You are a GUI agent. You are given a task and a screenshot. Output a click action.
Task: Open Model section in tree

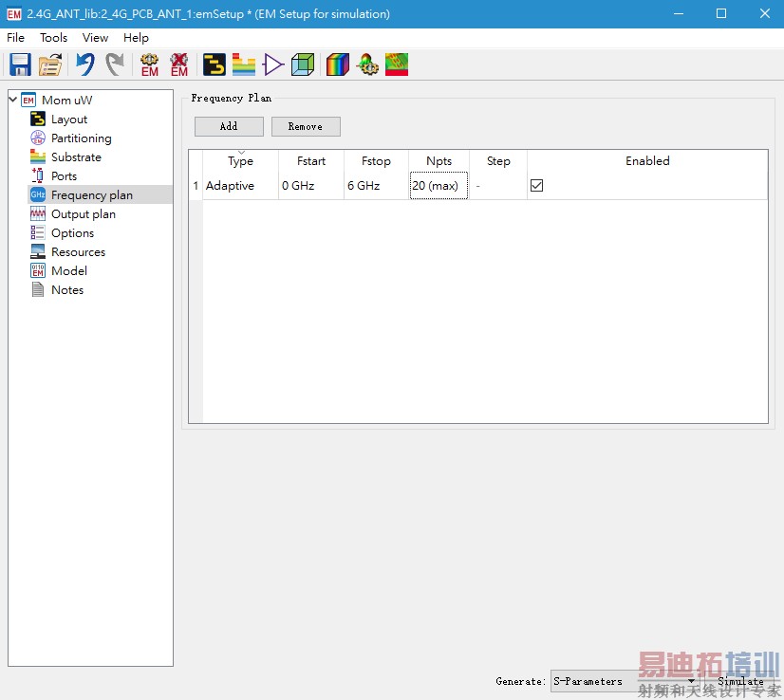coord(69,271)
